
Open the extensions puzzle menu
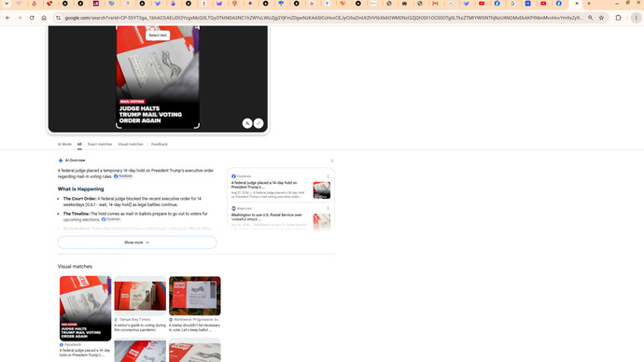[x=618, y=18]
